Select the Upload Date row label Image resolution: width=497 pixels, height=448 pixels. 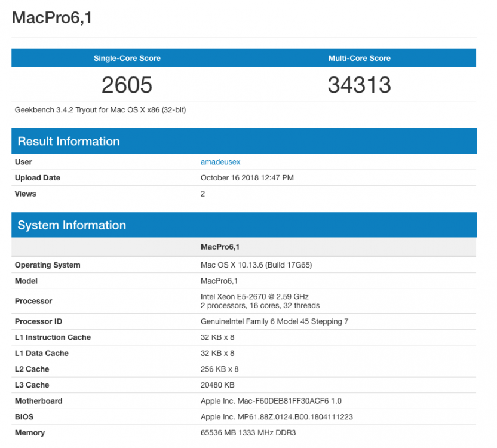point(38,178)
